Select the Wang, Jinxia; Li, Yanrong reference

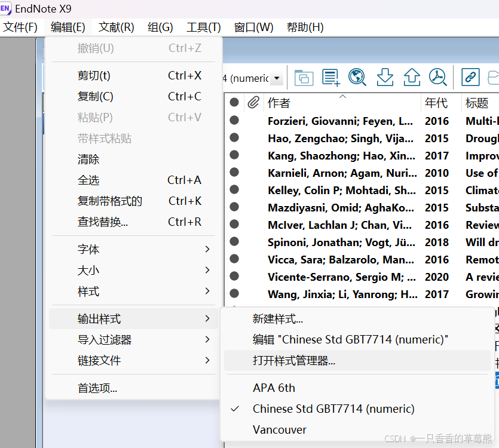[342, 294]
